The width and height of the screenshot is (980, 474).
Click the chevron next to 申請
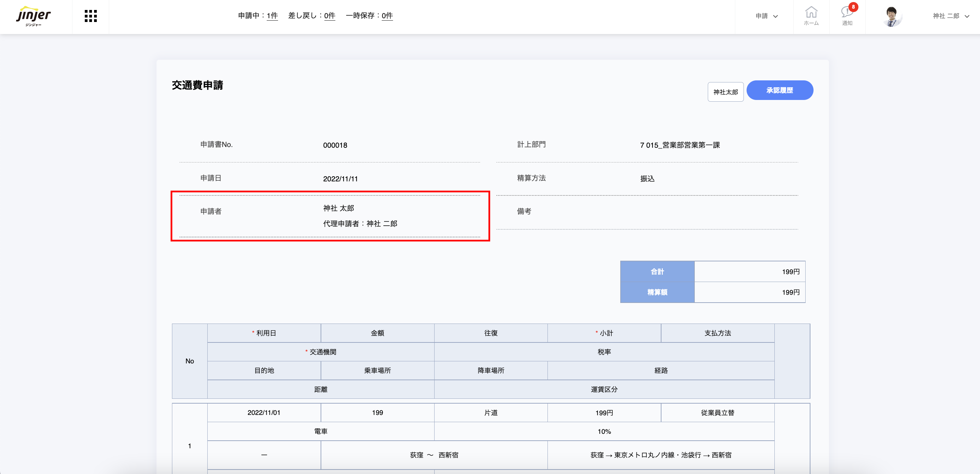[776, 16]
